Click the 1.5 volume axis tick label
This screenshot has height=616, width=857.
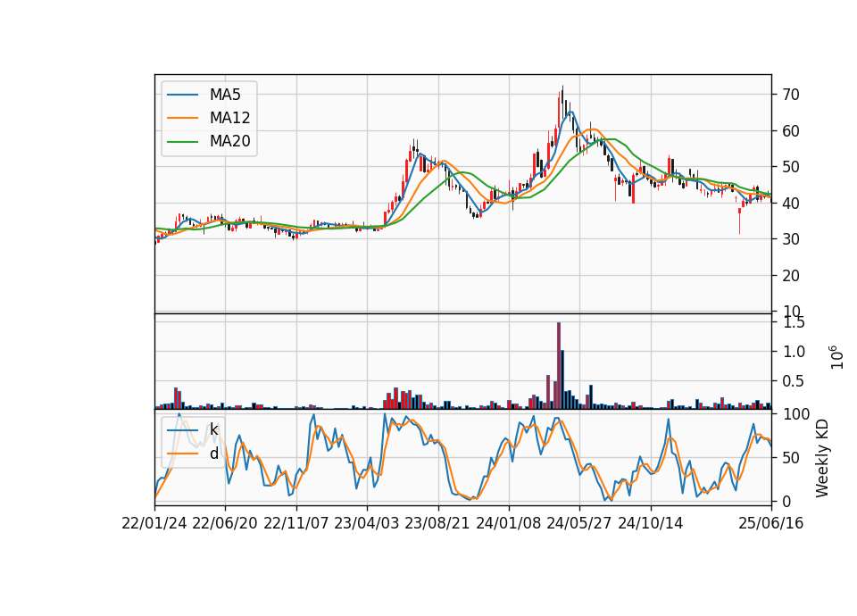[794, 322]
